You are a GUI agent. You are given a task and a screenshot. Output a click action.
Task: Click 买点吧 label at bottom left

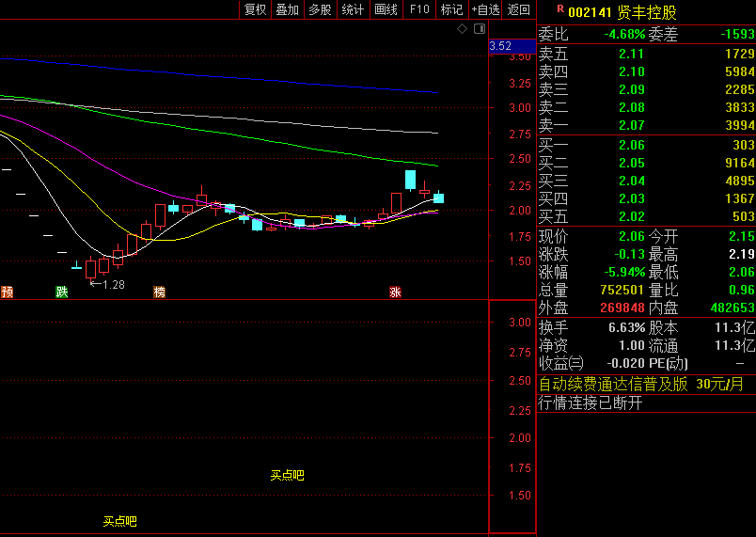coord(120,522)
